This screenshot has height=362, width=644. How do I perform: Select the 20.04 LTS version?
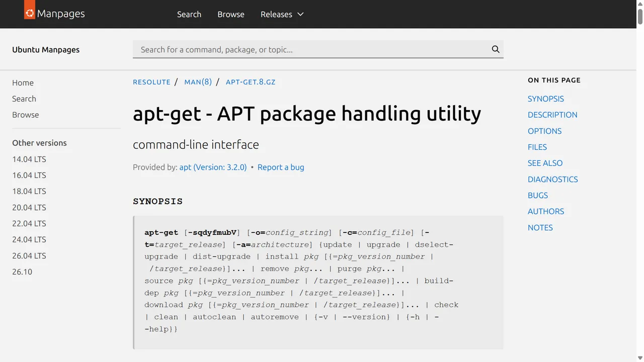coord(29,207)
